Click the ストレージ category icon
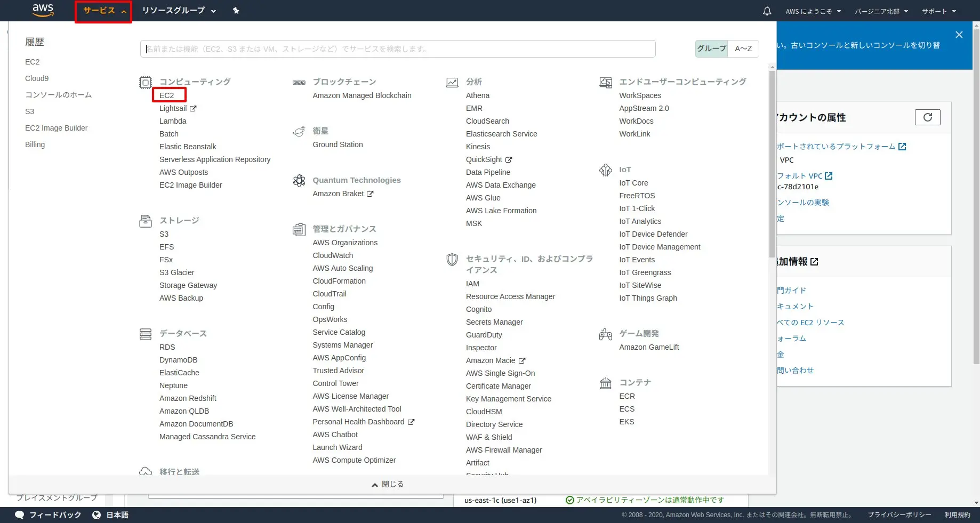This screenshot has width=980, height=523. [146, 221]
